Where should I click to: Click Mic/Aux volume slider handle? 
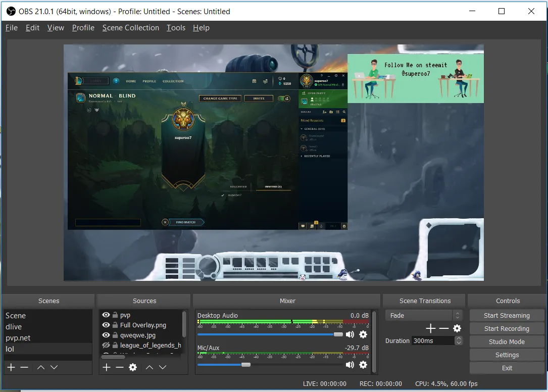pyautogui.click(x=246, y=365)
